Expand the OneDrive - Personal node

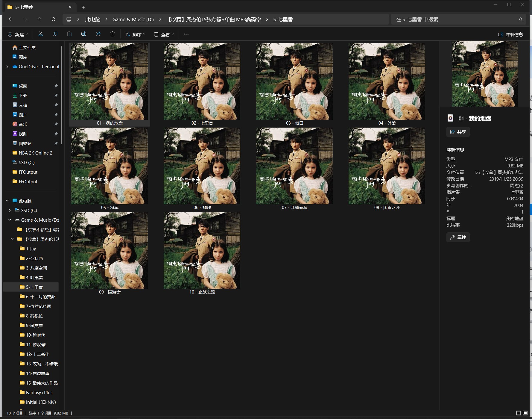click(7, 66)
